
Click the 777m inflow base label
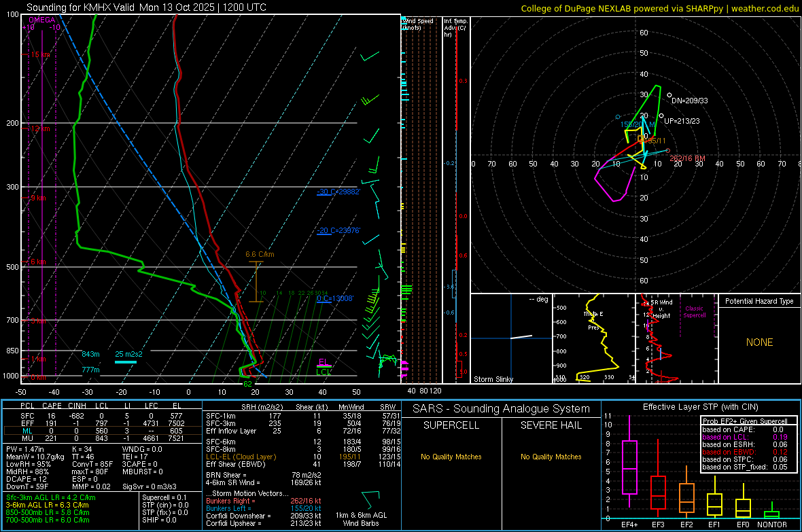[x=90, y=370]
